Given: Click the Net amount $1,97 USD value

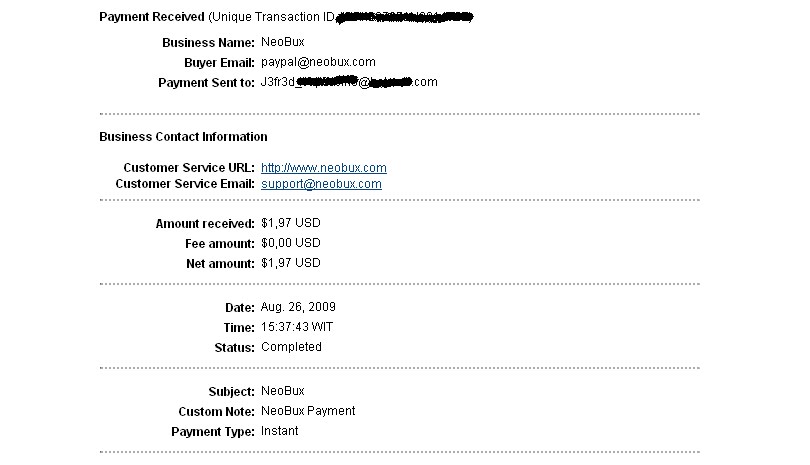Looking at the screenshot, I should (291, 263).
